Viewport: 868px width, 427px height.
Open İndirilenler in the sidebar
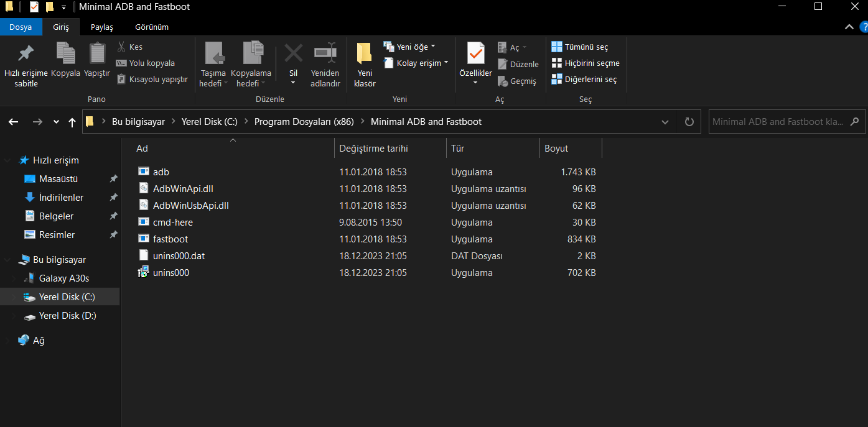(61, 198)
